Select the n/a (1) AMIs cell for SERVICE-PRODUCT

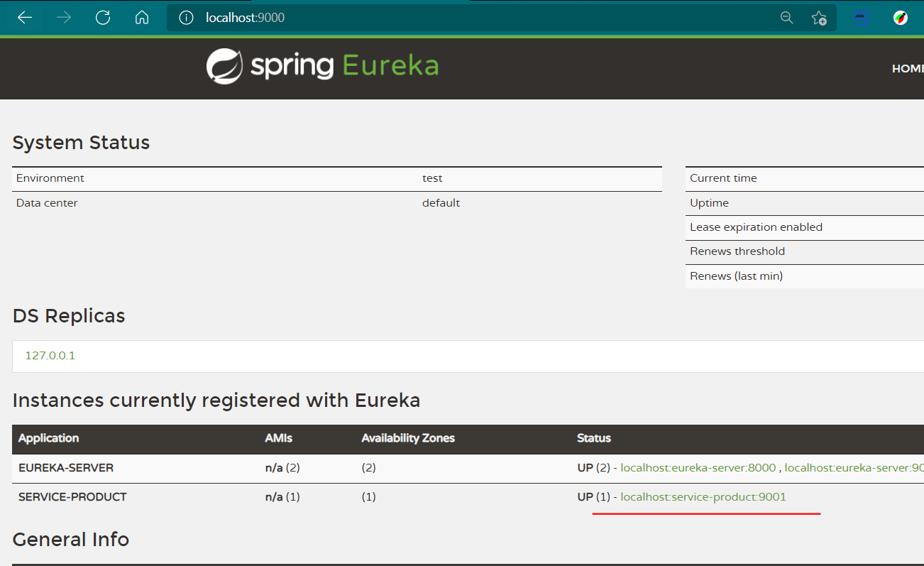pyautogui.click(x=282, y=497)
